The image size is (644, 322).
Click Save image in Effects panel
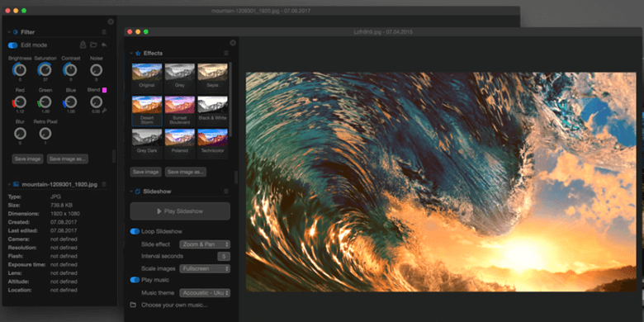tap(145, 172)
